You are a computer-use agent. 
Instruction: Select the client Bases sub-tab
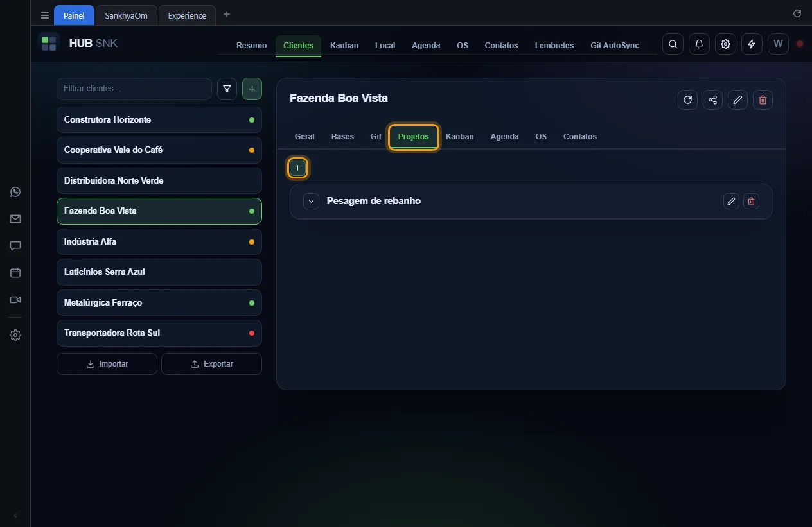[342, 137]
